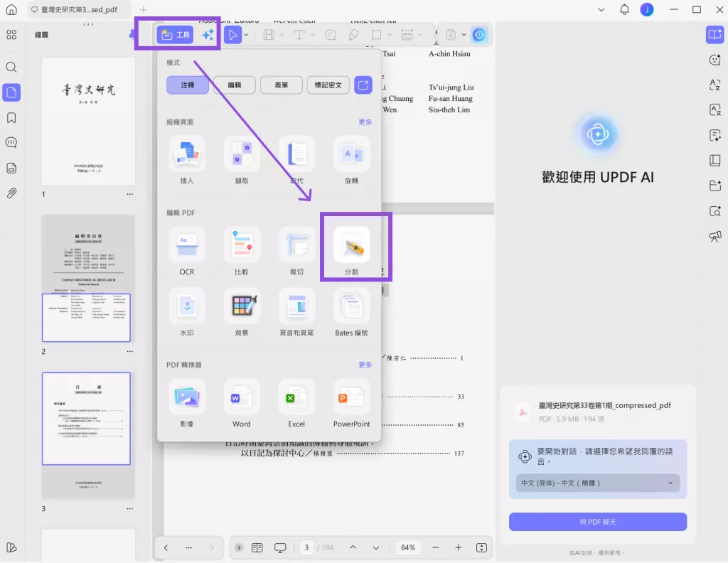Select the pencil drawing tool
Image resolution: width=728 pixels, height=563 pixels.
pos(353,35)
